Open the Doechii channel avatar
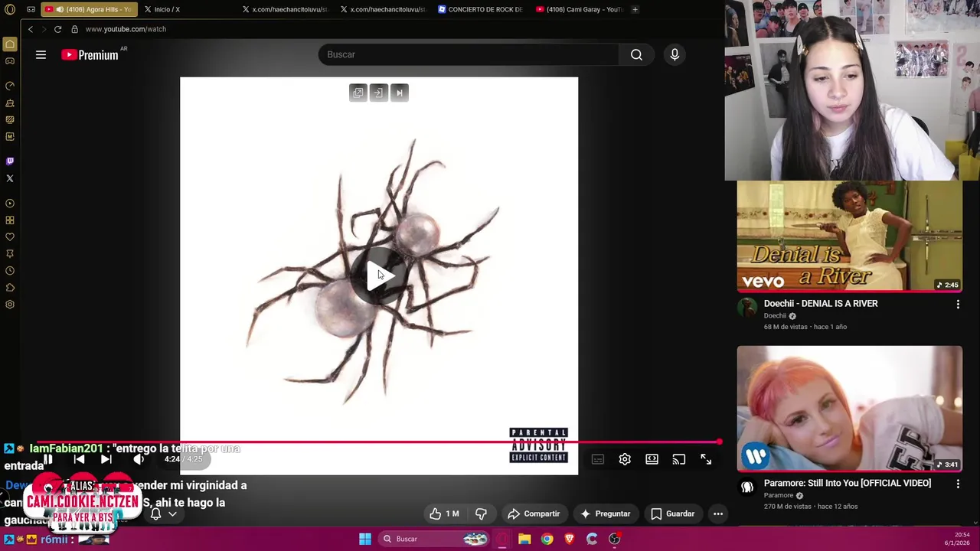This screenshot has height=551, width=980. point(747,308)
